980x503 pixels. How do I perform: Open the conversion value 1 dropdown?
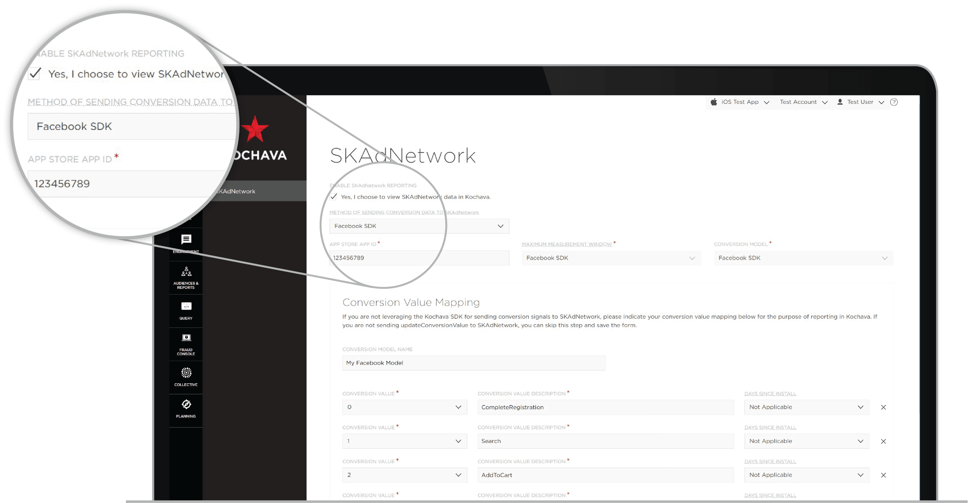pyautogui.click(x=404, y=441)
